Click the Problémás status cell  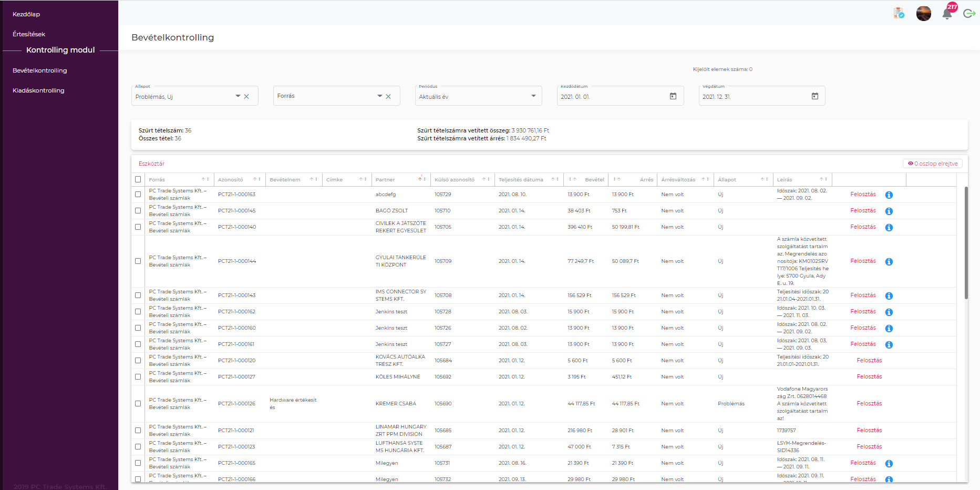click(731, 404)
